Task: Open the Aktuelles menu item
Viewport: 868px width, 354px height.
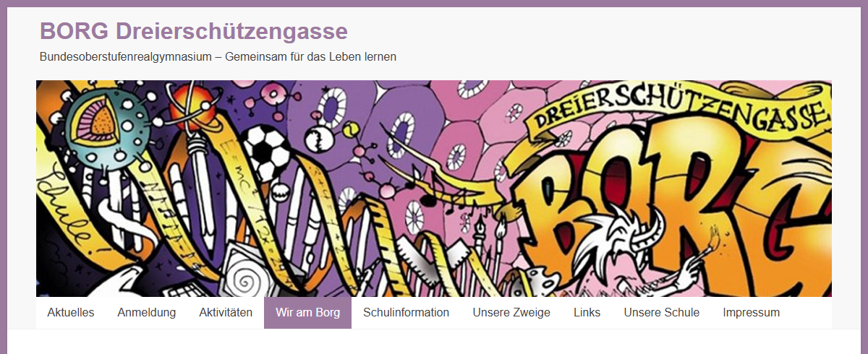Action: tap(71, 313)
